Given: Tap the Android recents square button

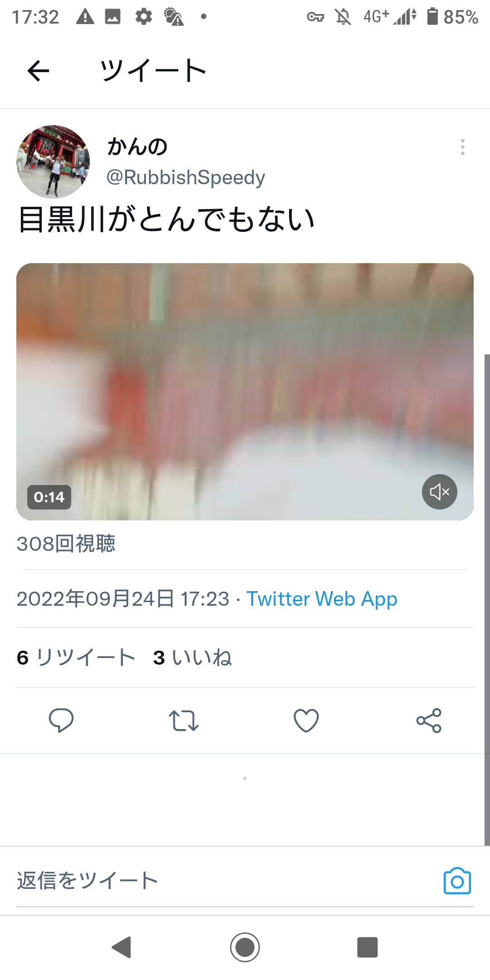Looking at the screenshot, I should click(x=367, y=947).
